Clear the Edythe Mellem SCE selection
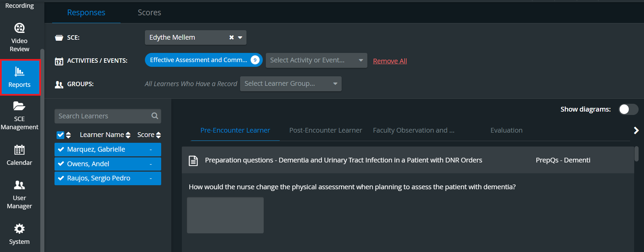The height and width of the screenshot is (252, 644). 232,37
